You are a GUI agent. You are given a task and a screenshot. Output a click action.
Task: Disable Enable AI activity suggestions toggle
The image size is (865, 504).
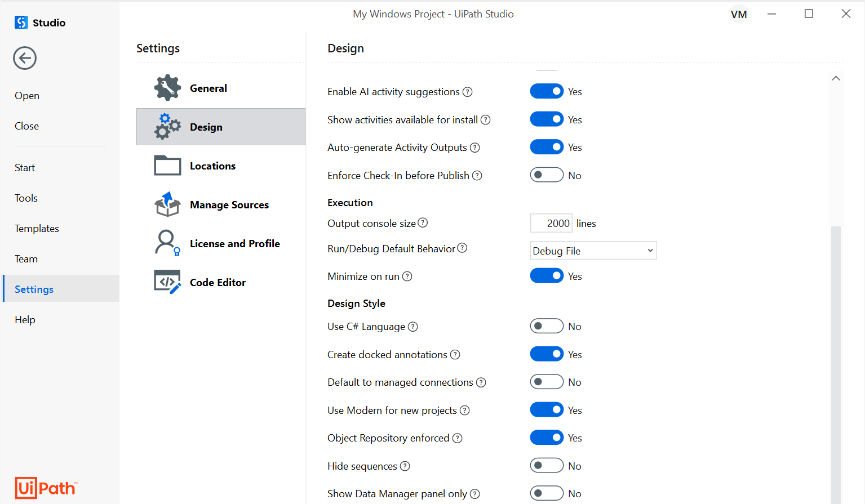coord(547,91)
